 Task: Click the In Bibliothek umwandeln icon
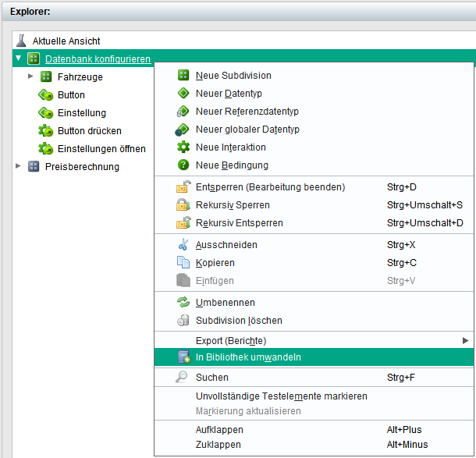(184, 357)
